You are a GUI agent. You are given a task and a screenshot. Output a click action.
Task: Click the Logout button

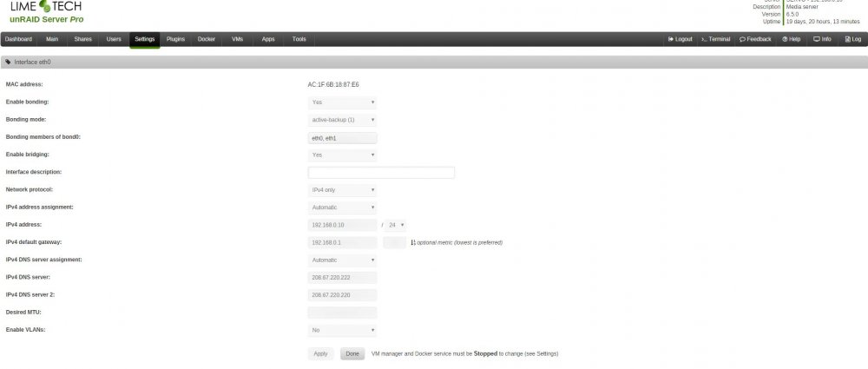pyautogui.click(x=680, y=39)
